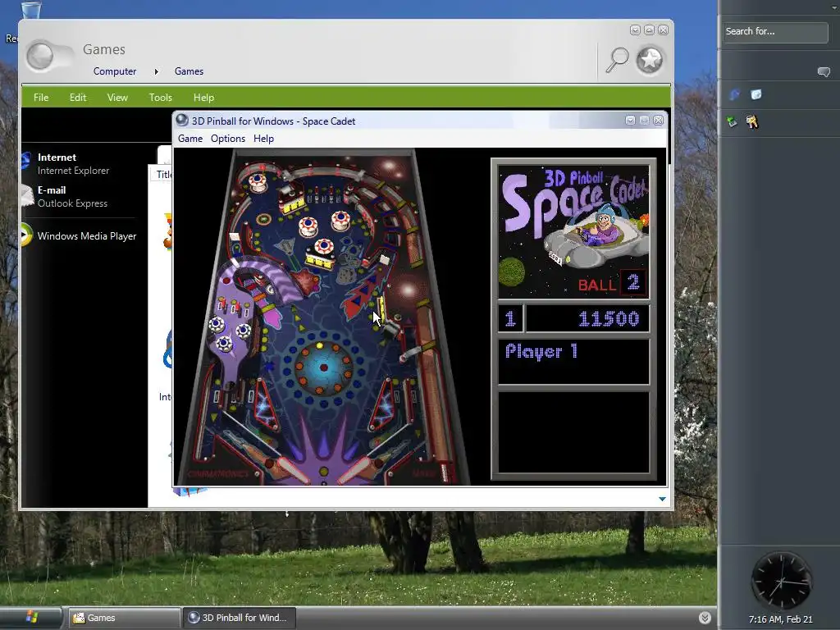Open the File menu in Games window
The width and height of the screenshot is (840, 630).
41,97
